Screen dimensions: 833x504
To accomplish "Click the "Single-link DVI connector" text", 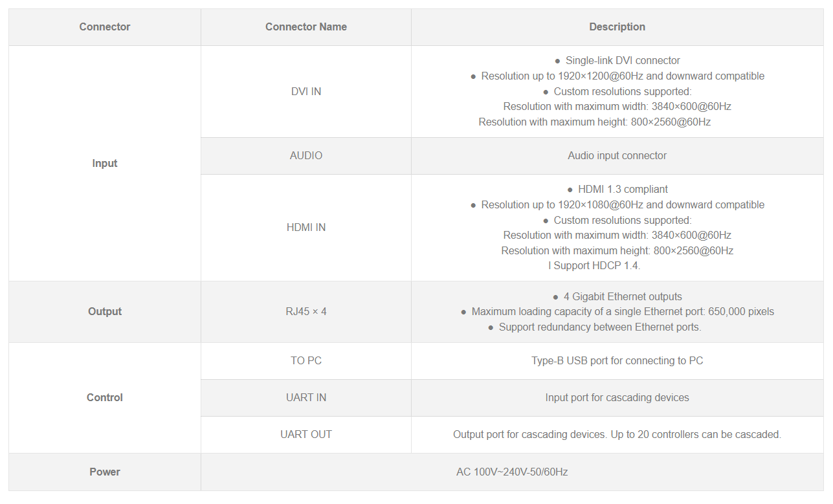I will point(623,61).
